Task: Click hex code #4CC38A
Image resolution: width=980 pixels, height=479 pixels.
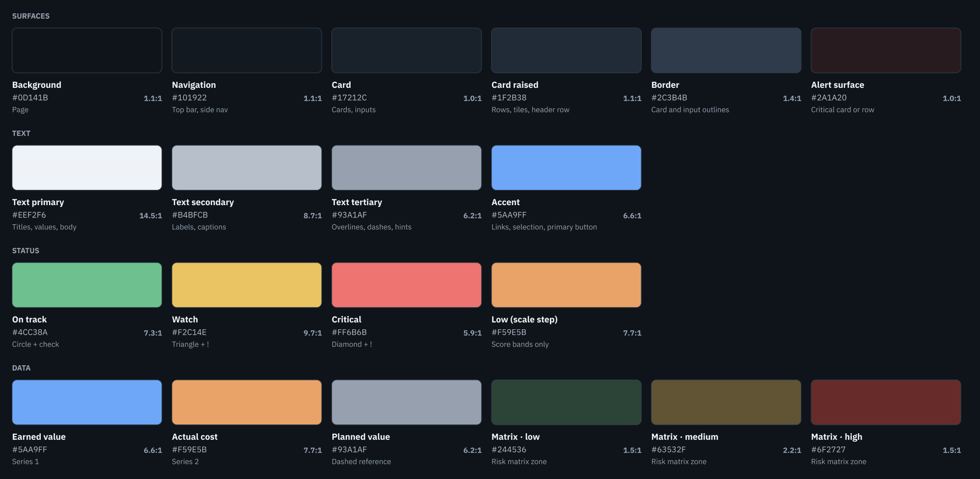Action: click(x=30, y=332)
